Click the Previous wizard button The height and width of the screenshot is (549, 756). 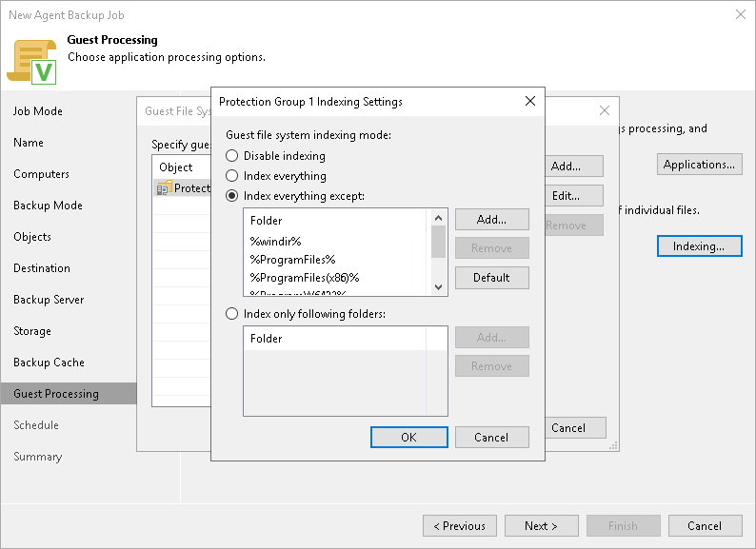pos(460,526)
